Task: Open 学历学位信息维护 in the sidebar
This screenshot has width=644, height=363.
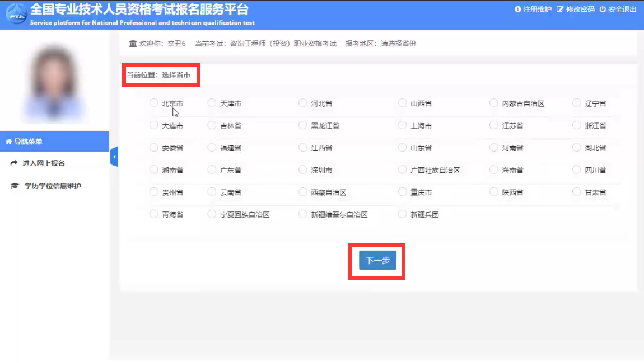Action: [x=53, y=186]
